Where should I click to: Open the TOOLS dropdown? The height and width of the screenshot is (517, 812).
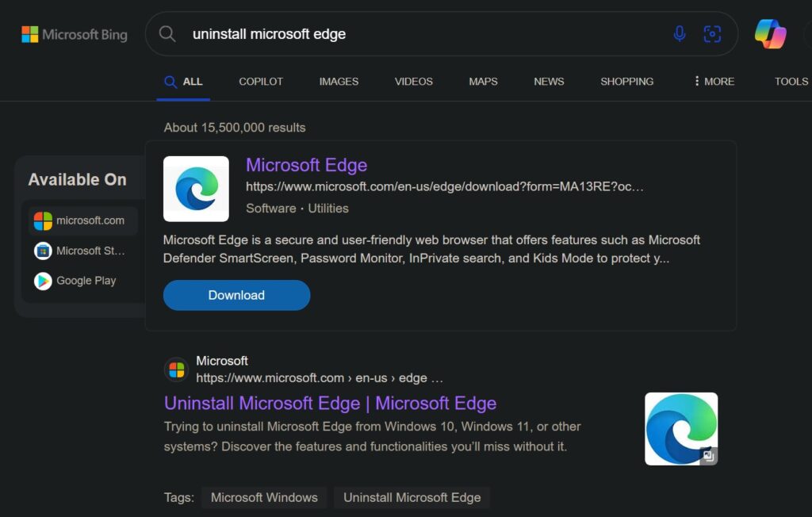(x=790, y=82)
